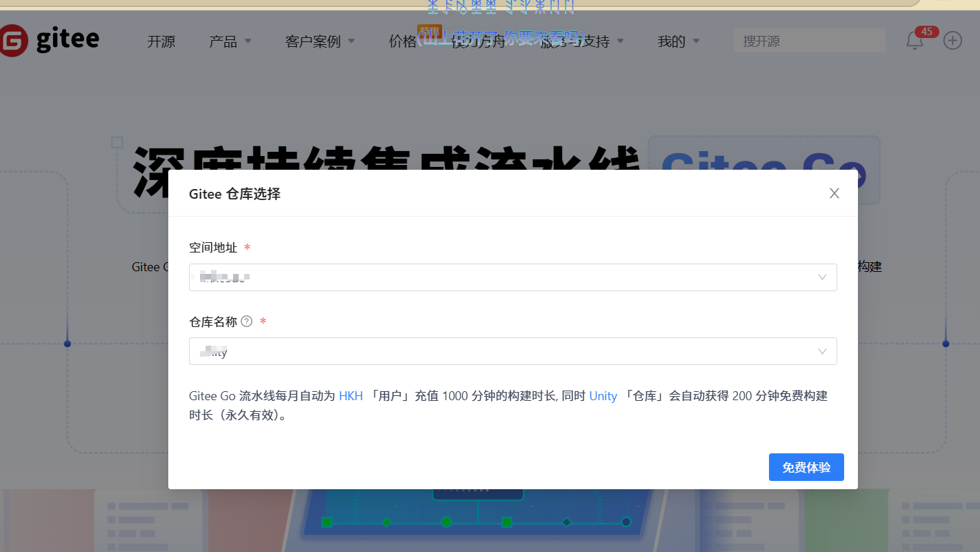Viewport: 980px width, 552px height.
Task: Click the HKH user link
Action: (350, 396)
